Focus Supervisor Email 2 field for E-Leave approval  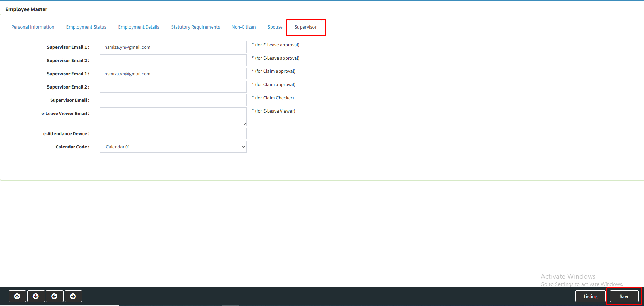(x=173, y=60)
